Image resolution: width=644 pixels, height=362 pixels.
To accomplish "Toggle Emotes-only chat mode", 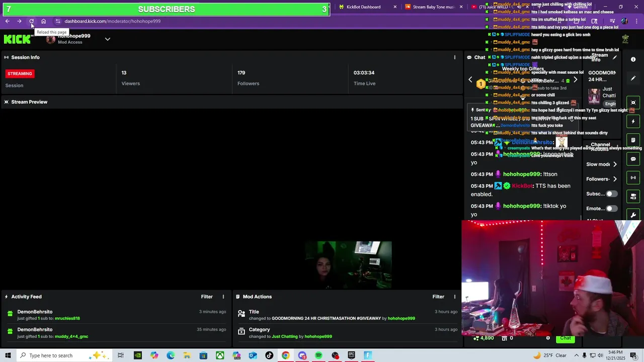I will (x=611, y=208).
